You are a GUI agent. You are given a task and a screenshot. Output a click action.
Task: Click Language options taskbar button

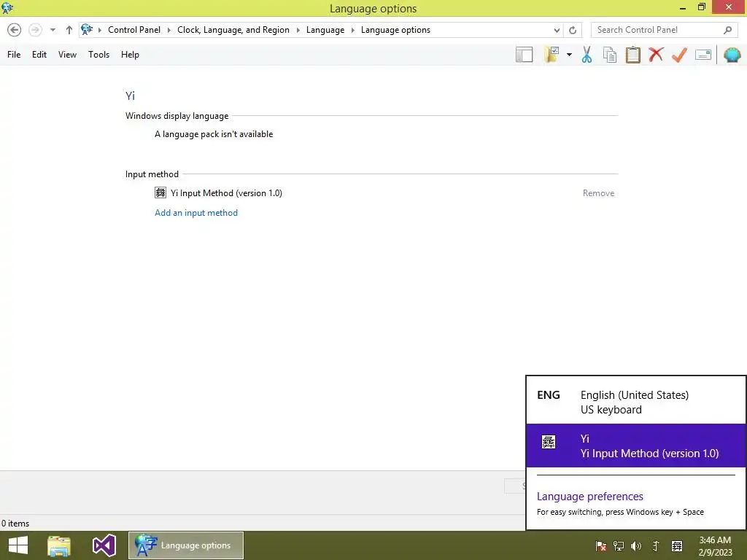(186, 545)
